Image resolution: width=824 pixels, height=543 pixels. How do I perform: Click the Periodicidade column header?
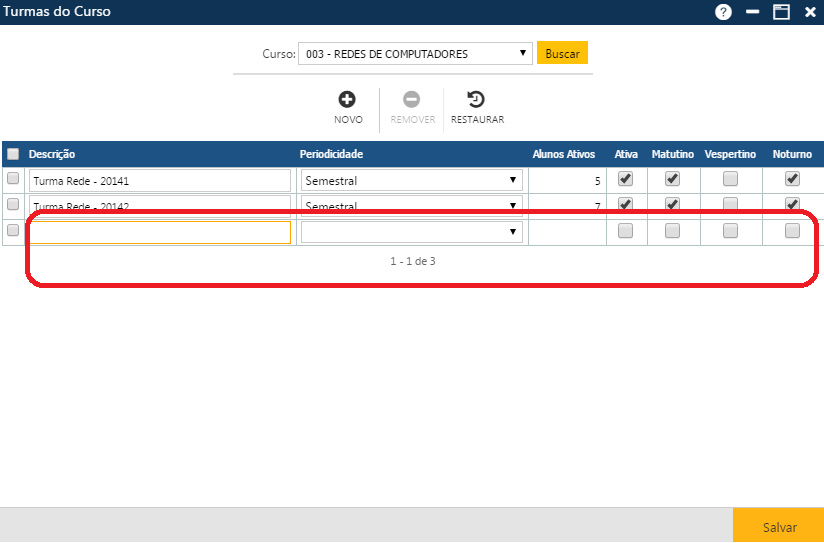(332, 155)
